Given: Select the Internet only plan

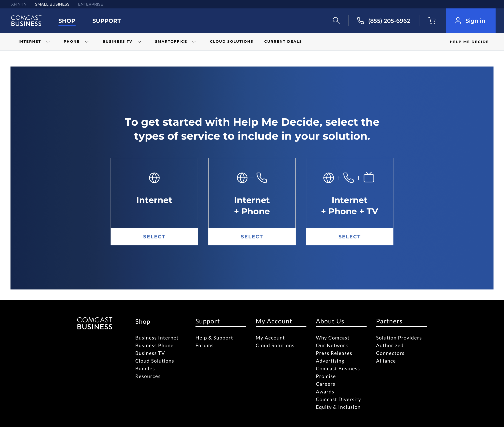Looking at the screenshot, I should [x=154, y=236].
